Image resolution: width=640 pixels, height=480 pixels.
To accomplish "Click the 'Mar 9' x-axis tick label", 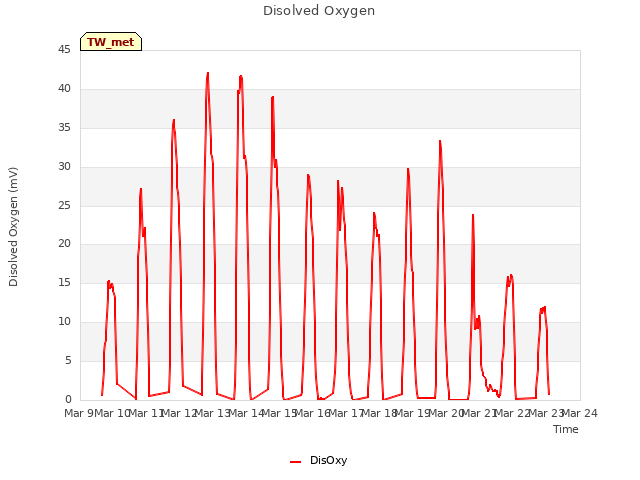I will tap(79, 413).
